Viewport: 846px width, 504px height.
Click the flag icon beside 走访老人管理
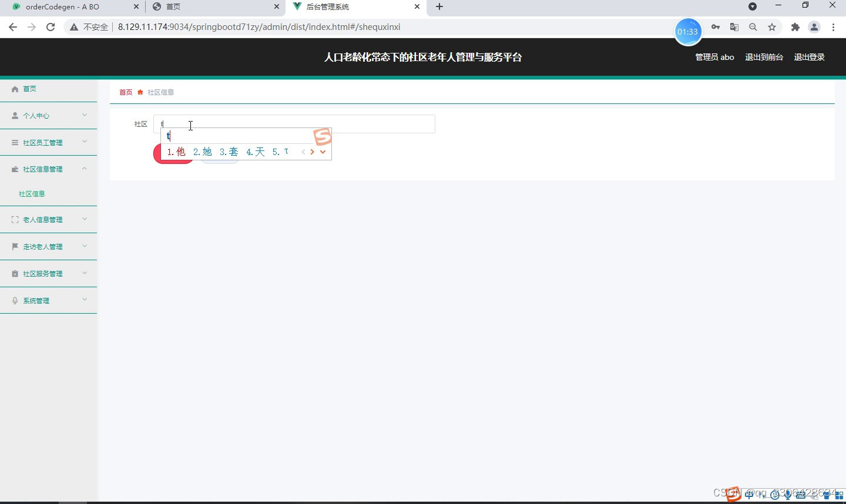pos(15,247)
